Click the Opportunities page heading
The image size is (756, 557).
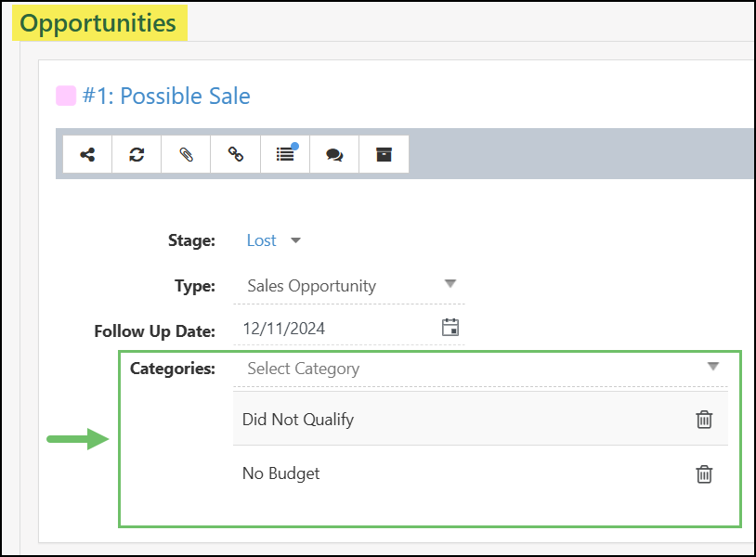pyautogui.click(x=98, y=23)
